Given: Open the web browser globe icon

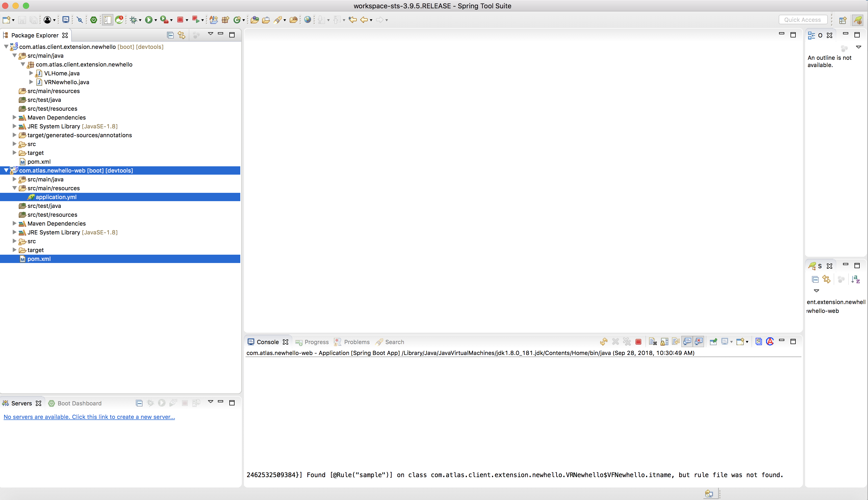Looking at the screenshot, I should 308,20.
